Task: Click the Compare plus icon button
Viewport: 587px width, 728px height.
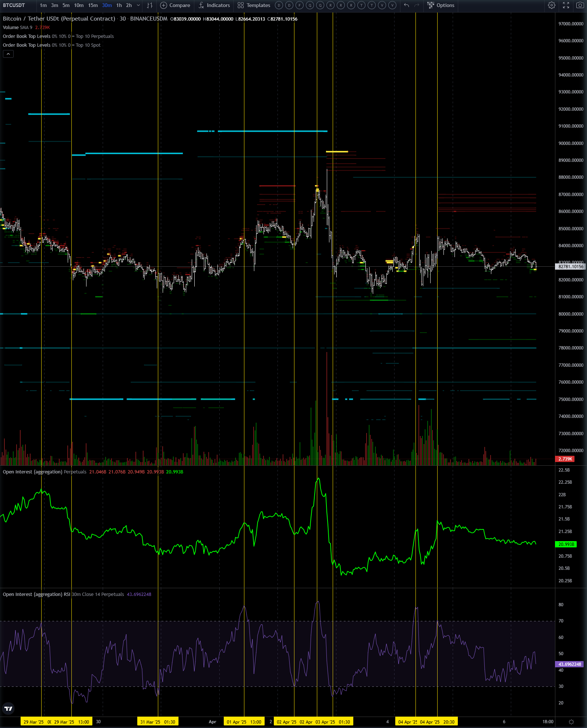Action: pyautogui.click(x=175, y=5)
